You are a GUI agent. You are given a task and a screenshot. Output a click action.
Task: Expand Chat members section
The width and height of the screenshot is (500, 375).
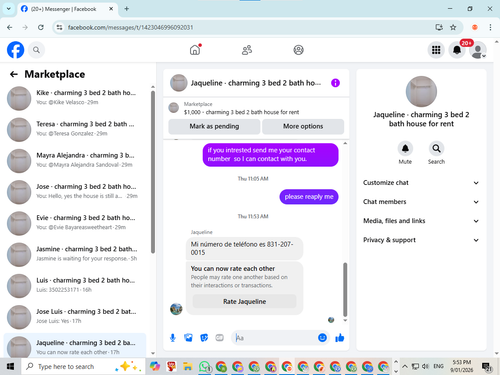point(421,202)
